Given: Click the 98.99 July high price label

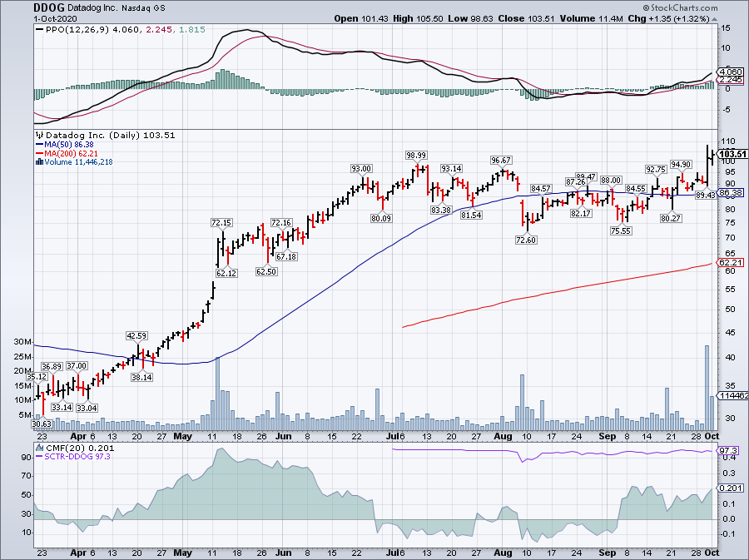Looking at the screenshot, I should click(x=417, y=156).
